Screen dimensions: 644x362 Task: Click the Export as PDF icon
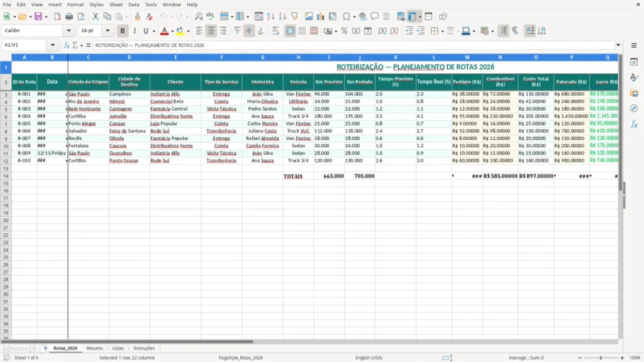pos(57,16)
